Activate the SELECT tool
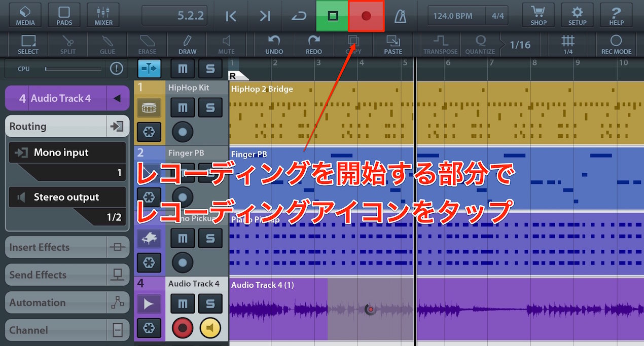Image resolution: width=644 pixels, height=346 pixels. pos(28,45)
